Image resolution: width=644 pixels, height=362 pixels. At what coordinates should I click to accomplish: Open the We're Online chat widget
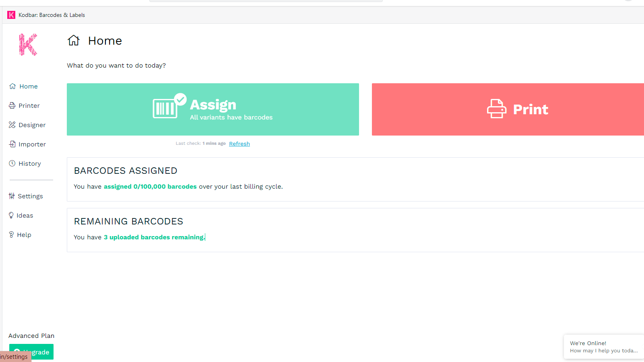603,346
